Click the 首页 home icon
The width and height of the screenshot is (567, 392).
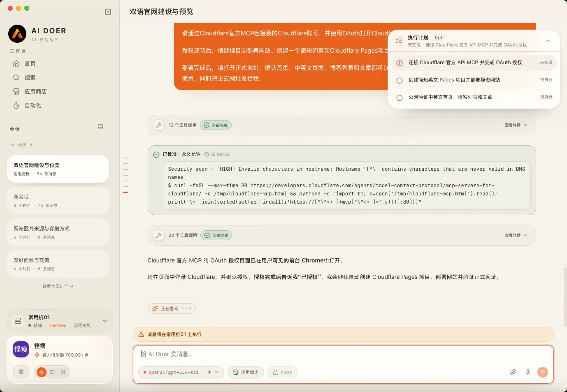click(x=16, y=63)
